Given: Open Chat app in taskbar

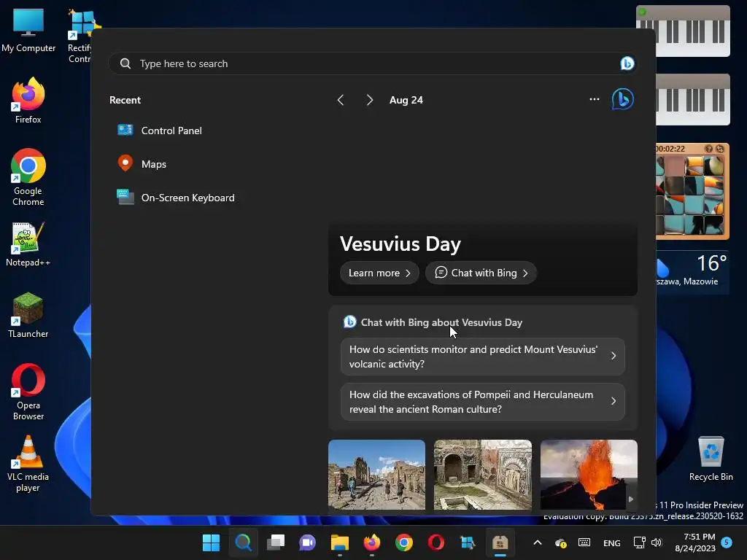Looking at the screenshot, I should point(307,542).
